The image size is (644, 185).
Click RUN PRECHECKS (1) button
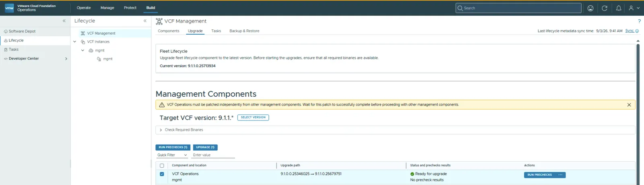tap(173, 148)
